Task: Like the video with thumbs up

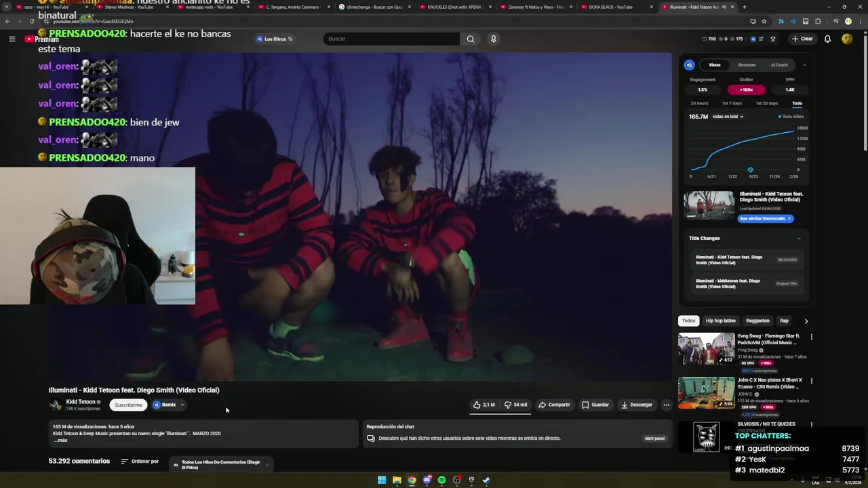Action: click(x=484, y=405)
